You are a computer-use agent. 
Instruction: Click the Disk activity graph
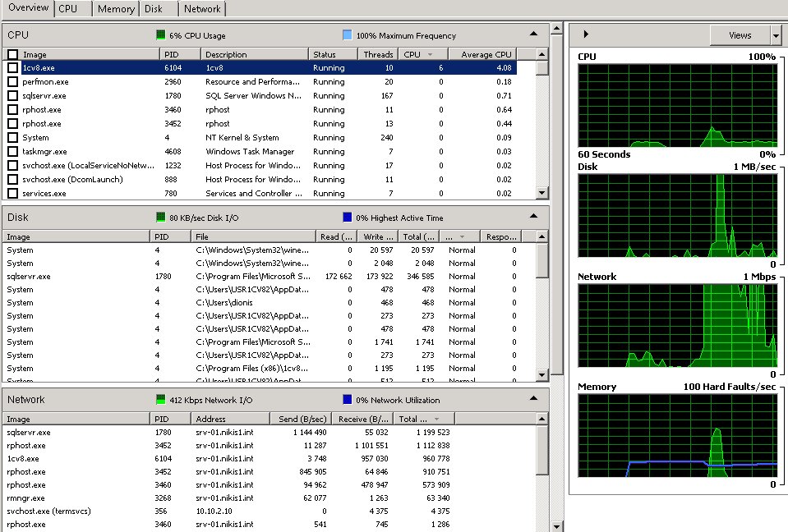click(x=677, y=216)
